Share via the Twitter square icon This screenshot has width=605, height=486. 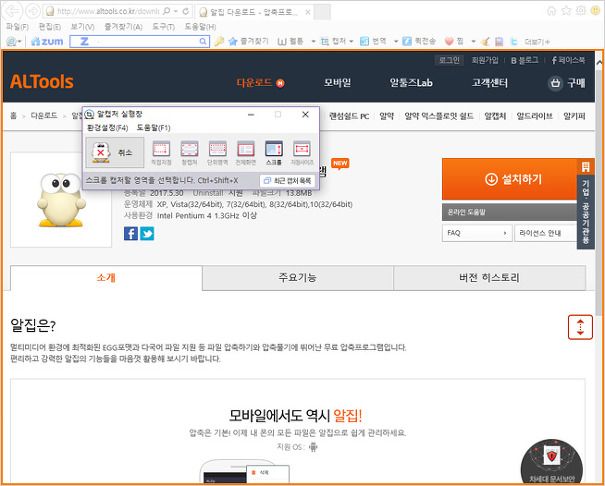click(147, 234)
